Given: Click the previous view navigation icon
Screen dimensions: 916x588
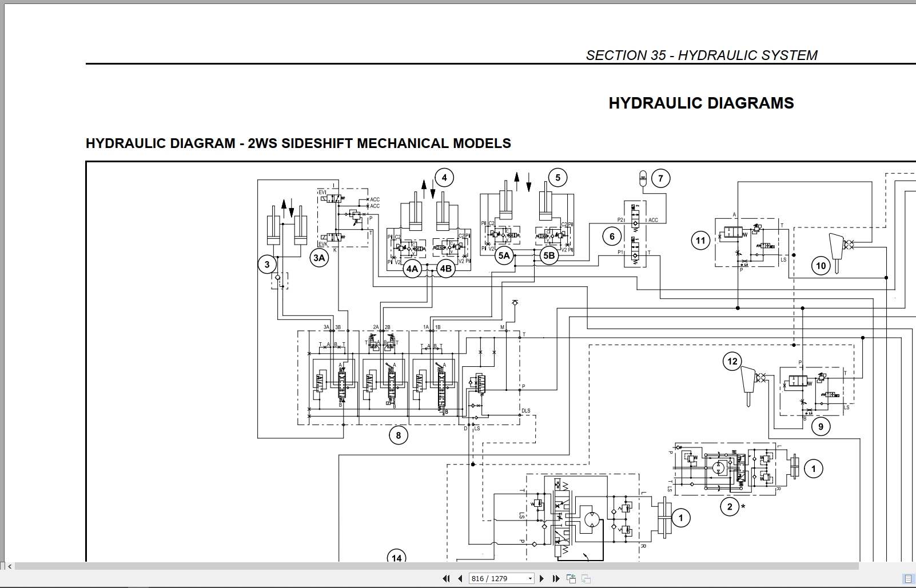Looking at the screenshot, I should click(571, 579).
